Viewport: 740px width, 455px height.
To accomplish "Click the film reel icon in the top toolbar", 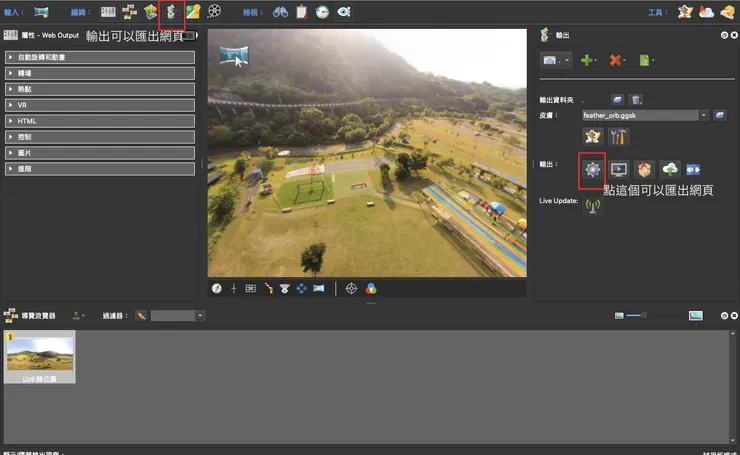I will (214, 12).
